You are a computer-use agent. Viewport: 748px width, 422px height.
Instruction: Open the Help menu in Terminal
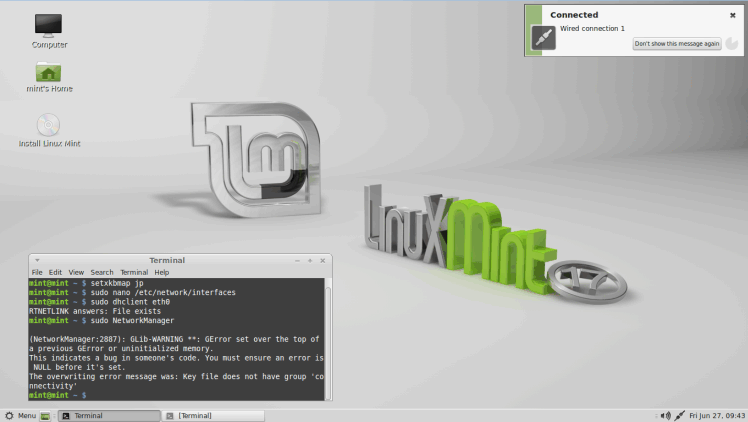point(162,272)
